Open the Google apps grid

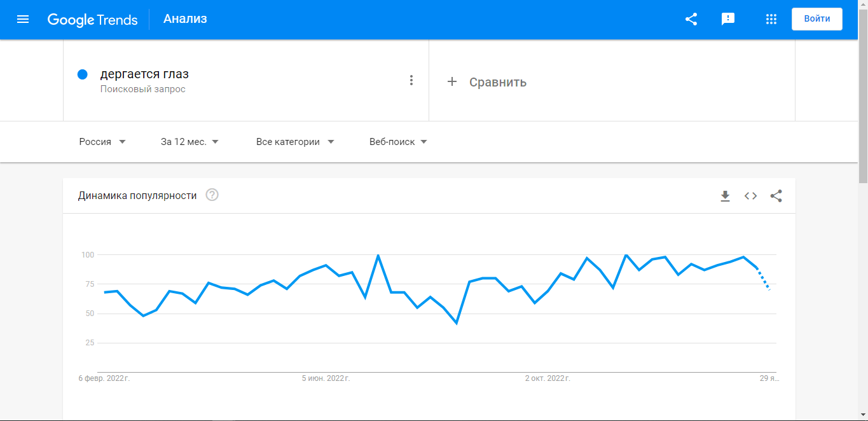[771, 19]
